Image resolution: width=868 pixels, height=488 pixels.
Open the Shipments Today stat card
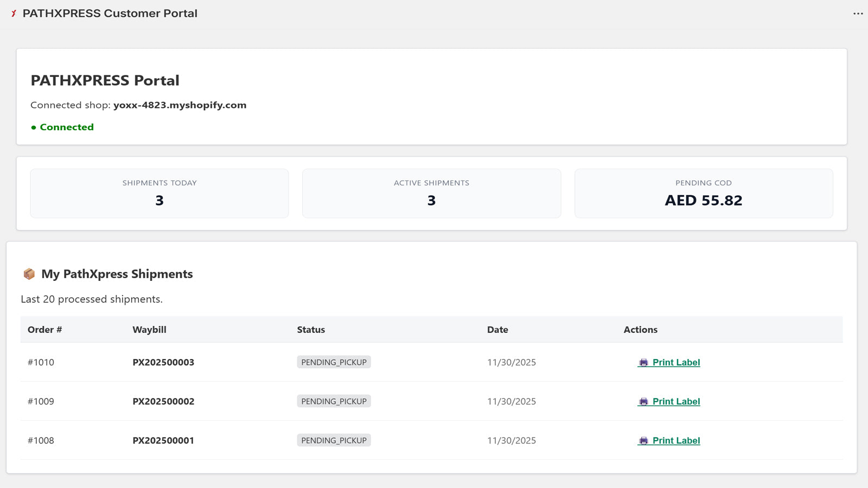click(x=159, y=194)
